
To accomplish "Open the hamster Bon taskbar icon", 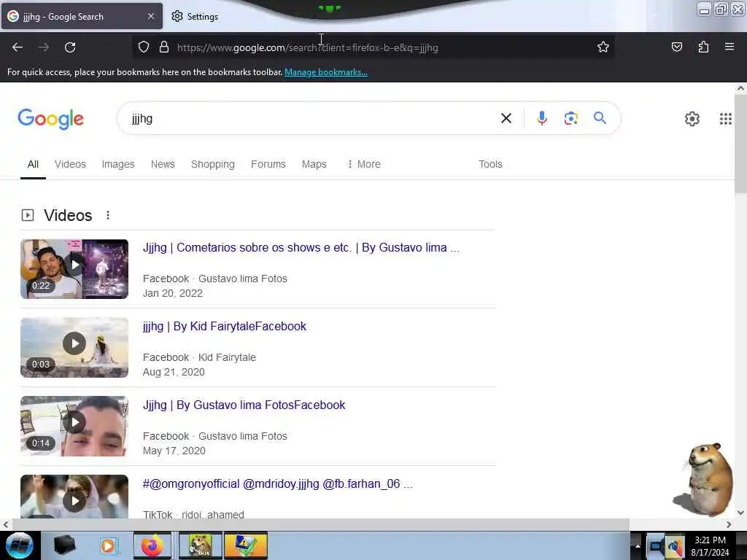I will click(x=201, y=545).
